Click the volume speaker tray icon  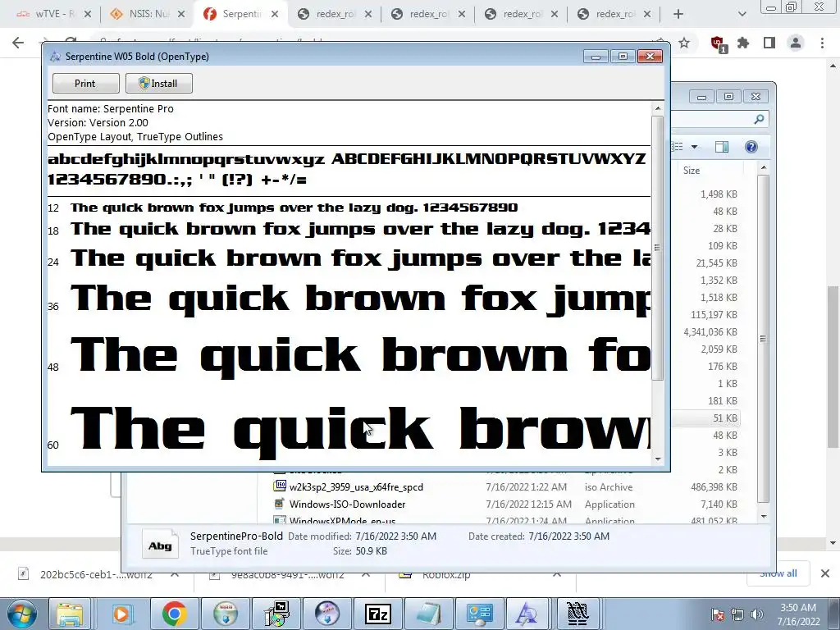pyautogui.click(x=757, y=614)
